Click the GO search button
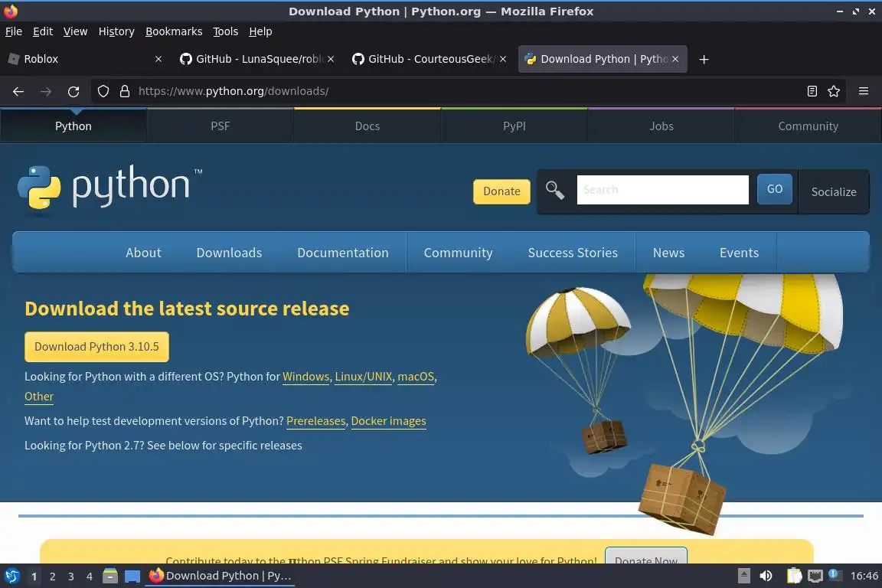 [x=775, y=189]
